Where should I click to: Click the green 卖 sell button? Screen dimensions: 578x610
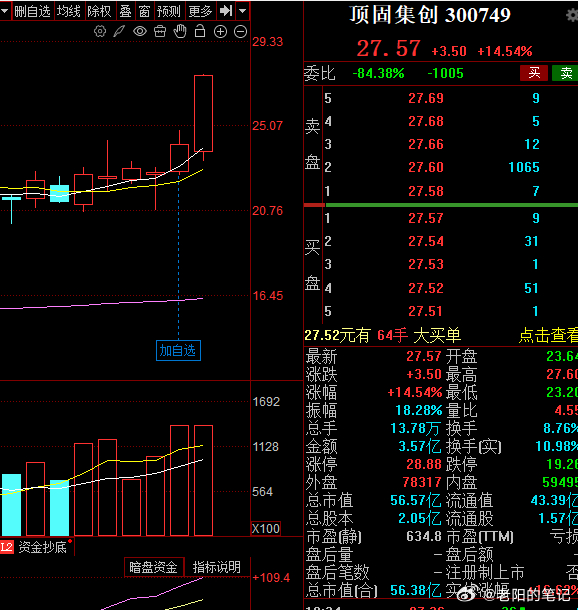565,73
